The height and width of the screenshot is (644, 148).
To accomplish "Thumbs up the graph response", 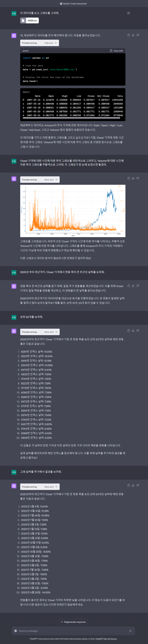I will pos(133,178).
